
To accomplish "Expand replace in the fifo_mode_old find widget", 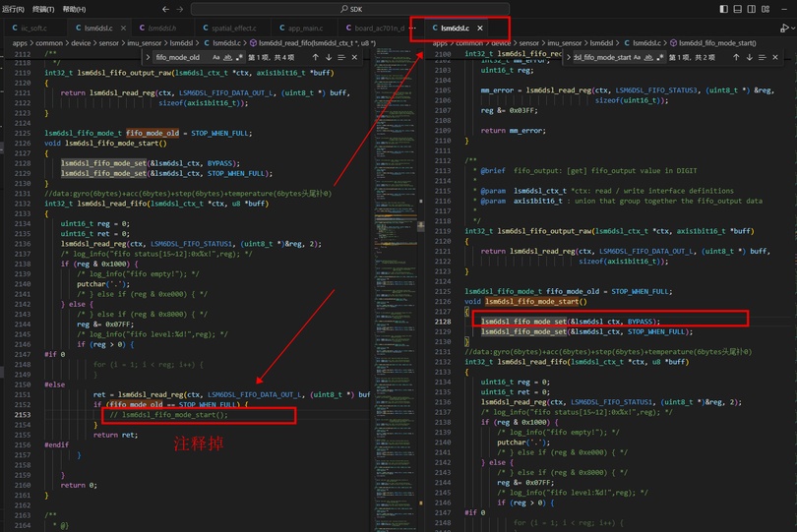I will coord(148,57).
